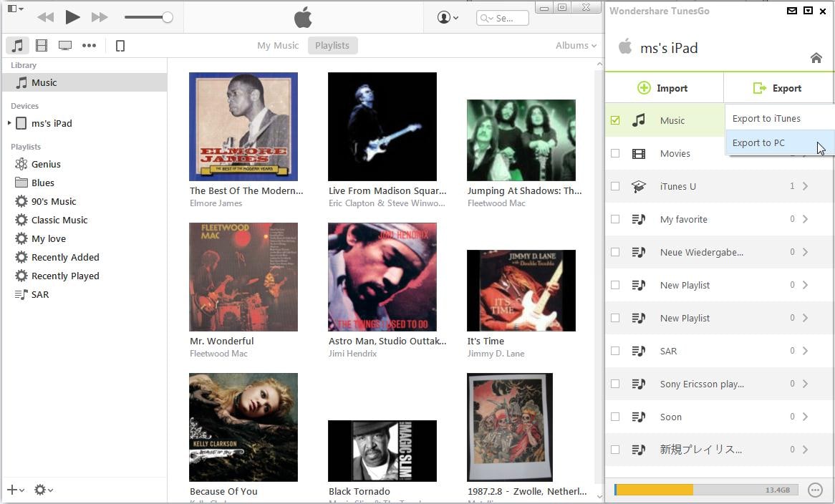Open the iTunes window menu icon
This screenshot has height=504, width=835.
[15, 9]
